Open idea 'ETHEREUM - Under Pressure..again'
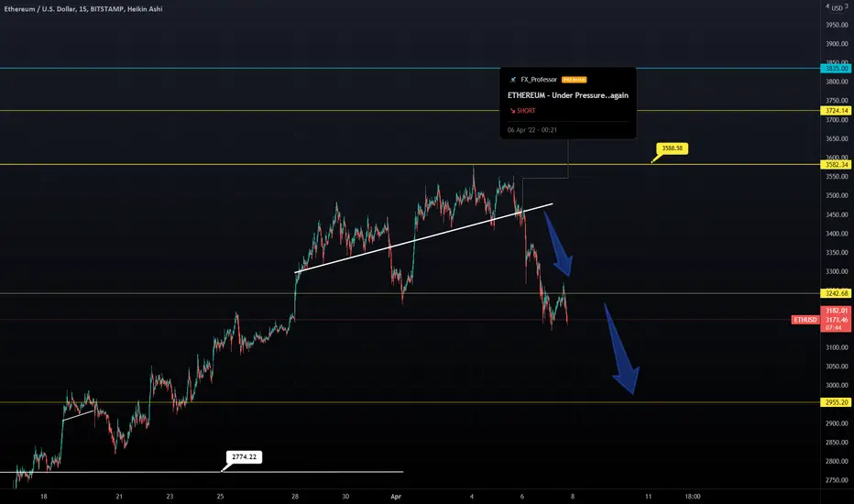 [x=567, y=95]
